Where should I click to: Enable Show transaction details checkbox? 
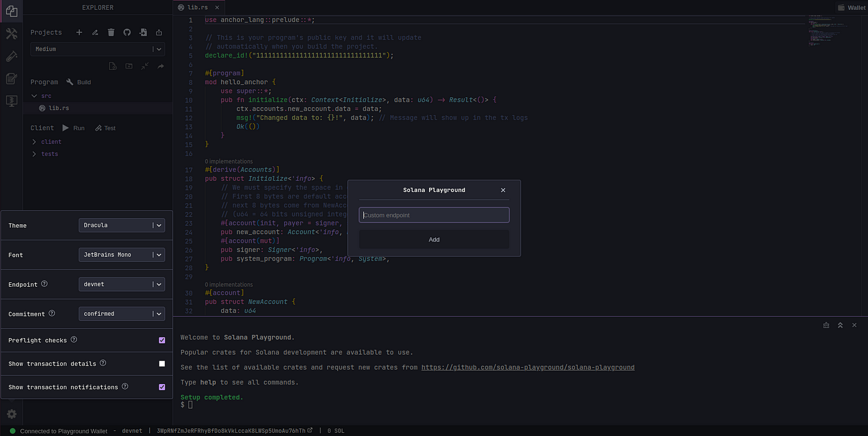pos(162,364)
